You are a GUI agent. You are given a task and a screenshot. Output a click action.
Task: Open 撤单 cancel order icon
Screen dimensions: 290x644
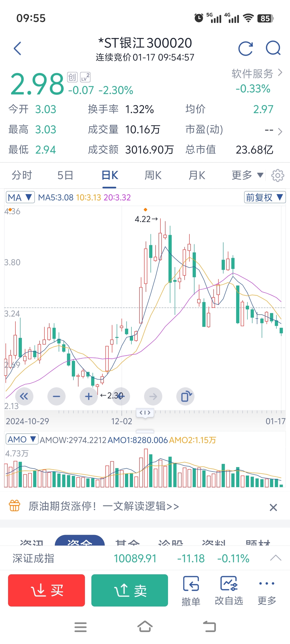point(191,591)
